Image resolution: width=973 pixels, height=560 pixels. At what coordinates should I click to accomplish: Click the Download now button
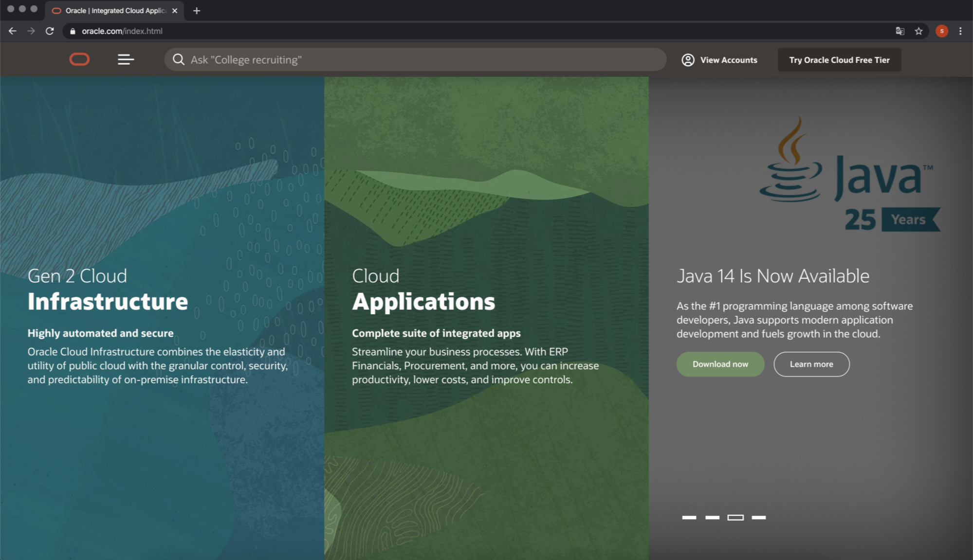click(x=720, y=364)
